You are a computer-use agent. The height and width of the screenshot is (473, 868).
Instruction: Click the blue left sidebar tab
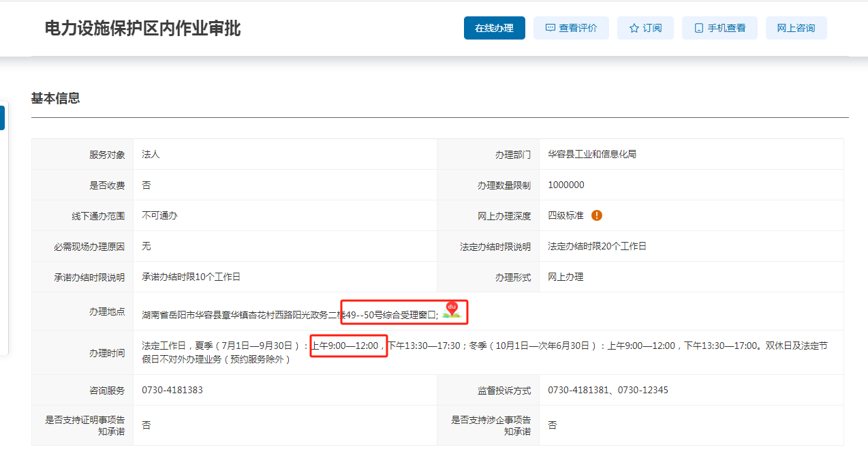(2, 117)
